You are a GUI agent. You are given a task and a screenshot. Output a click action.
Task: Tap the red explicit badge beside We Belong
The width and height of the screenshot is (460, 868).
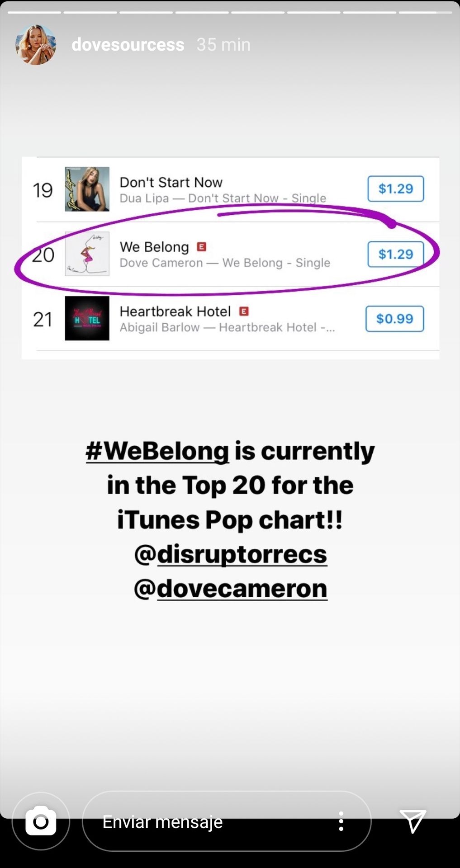pos(202,246)
